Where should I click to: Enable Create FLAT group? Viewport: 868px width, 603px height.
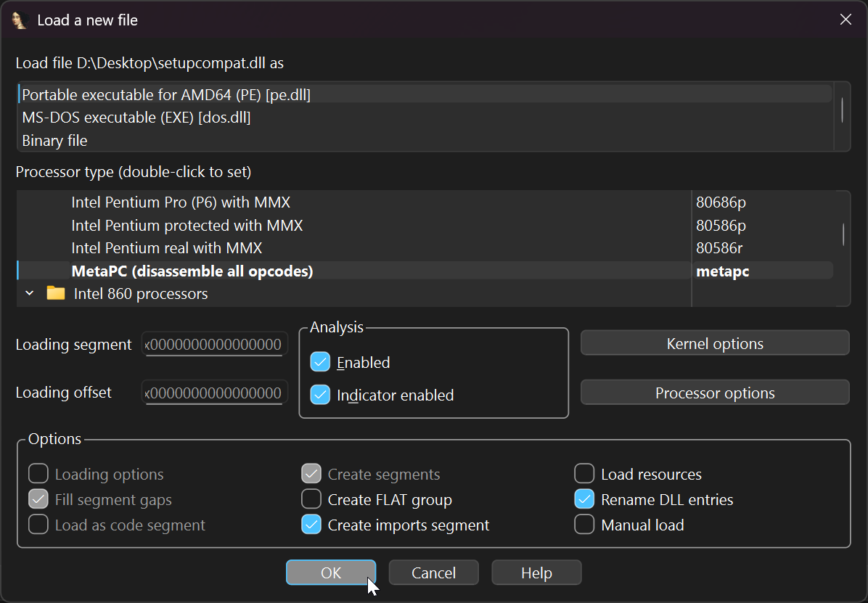311,499
